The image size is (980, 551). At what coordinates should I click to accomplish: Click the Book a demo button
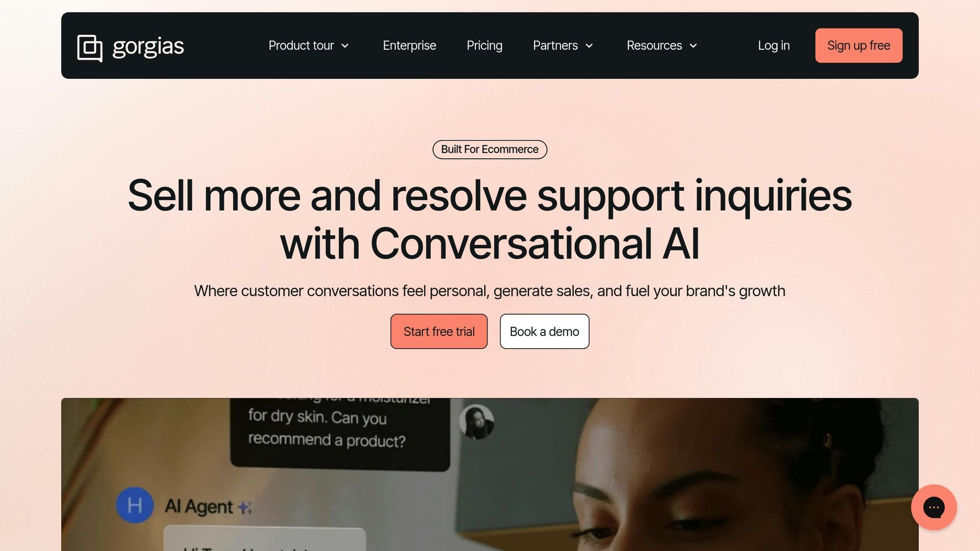tap(545, 331)
